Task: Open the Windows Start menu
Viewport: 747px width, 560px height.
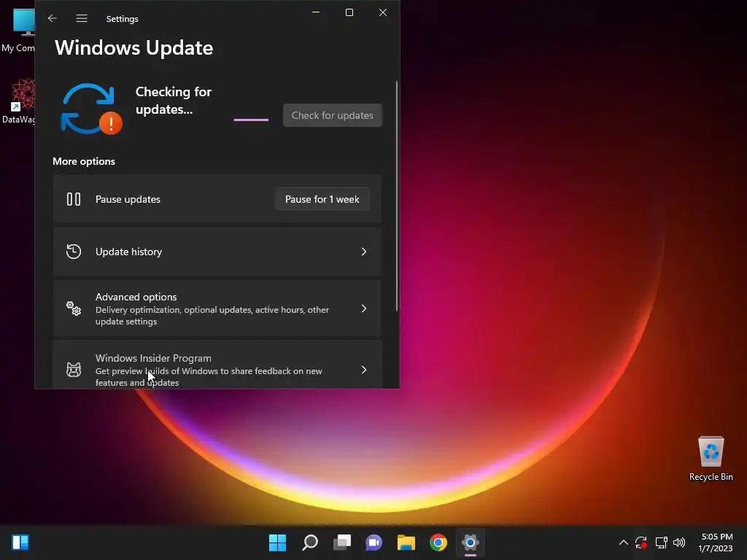Action: click(x=277, y=542)
